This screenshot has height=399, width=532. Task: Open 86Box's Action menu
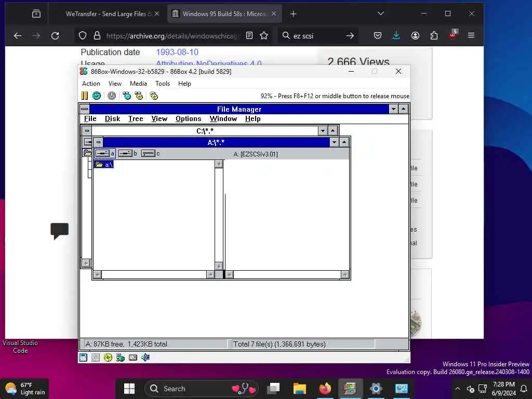91,84
